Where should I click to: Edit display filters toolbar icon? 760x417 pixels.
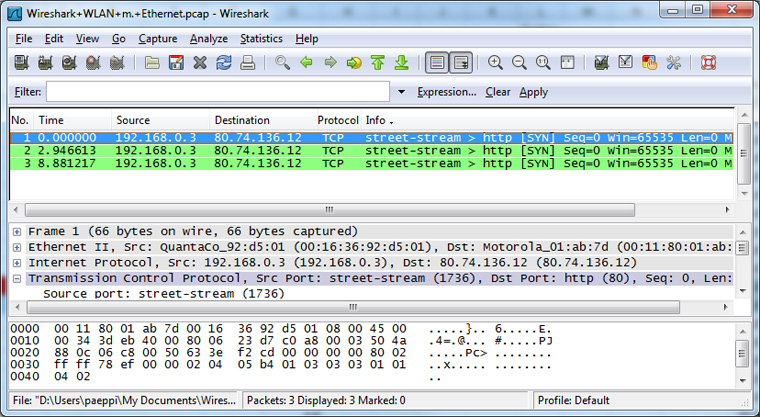click(625, 63)
